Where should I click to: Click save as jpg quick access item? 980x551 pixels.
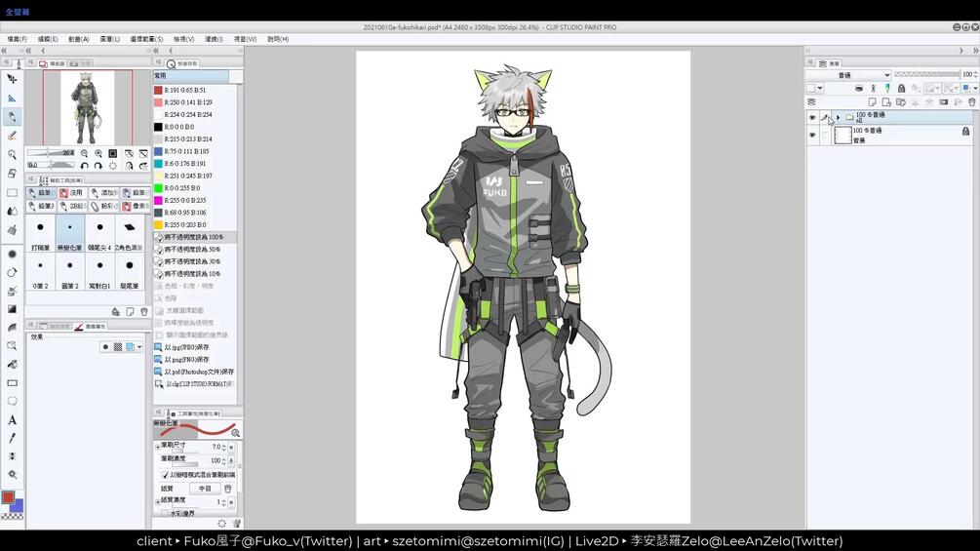[x=195, y=347]
